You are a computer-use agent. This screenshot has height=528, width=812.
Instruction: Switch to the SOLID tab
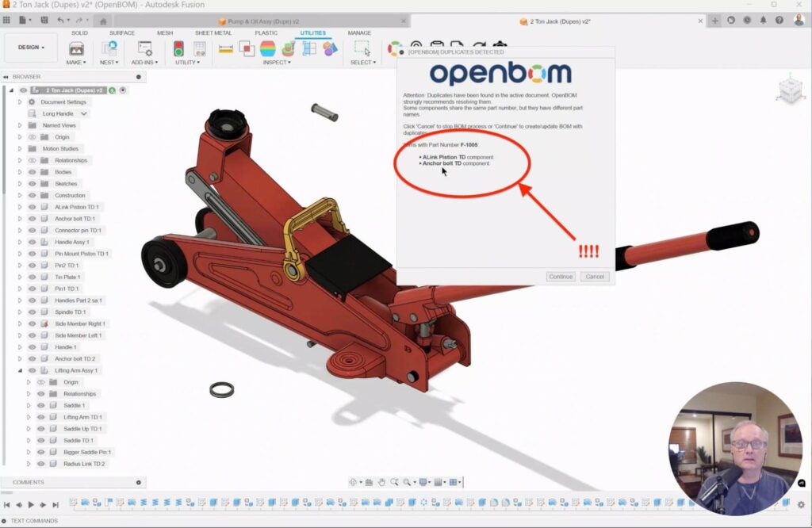[x=79, y=33]
